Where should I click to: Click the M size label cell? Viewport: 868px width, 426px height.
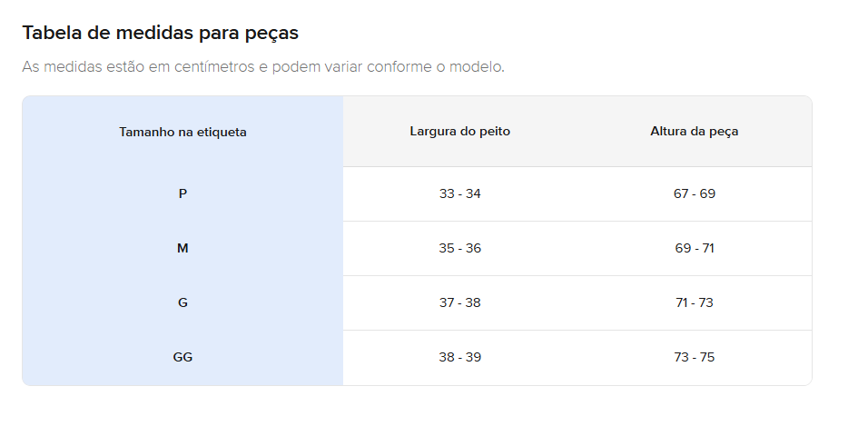[x=182, y=249]
